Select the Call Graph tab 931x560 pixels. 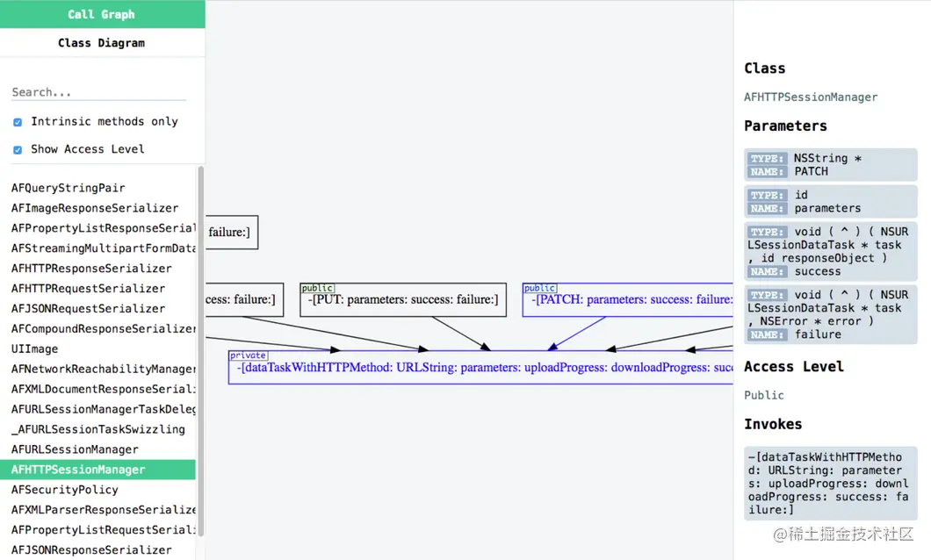click(102, 14)
